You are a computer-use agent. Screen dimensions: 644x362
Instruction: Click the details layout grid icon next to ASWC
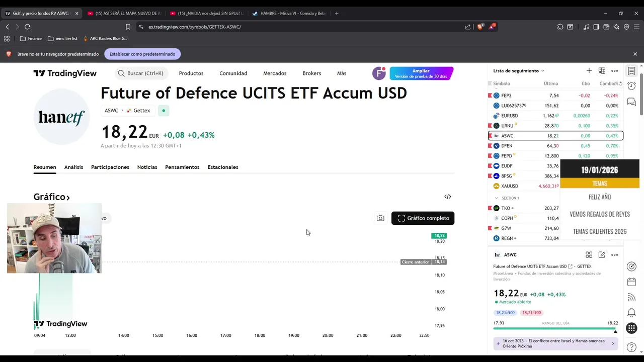(589, 255)
